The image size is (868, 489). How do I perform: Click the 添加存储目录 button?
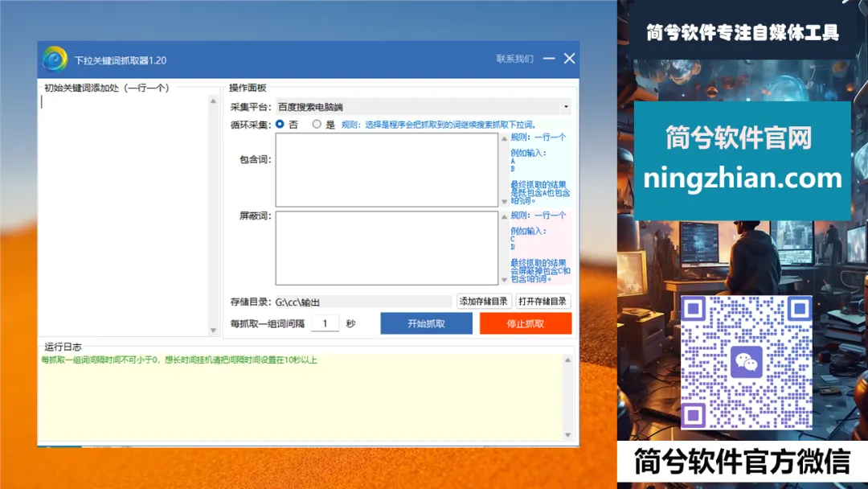(483, 302)
